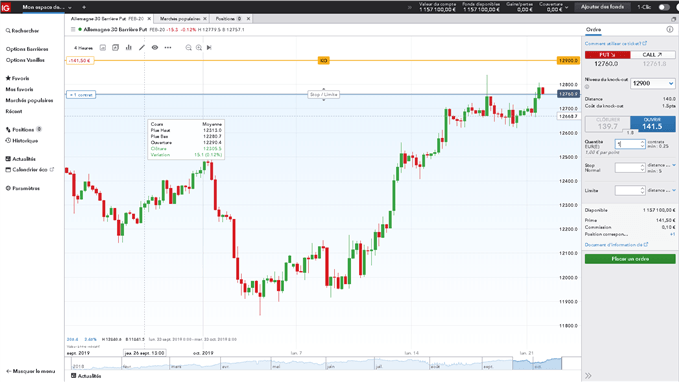Click the Placer un ordre button
679x382 pixels.
[x=630, y=259]
